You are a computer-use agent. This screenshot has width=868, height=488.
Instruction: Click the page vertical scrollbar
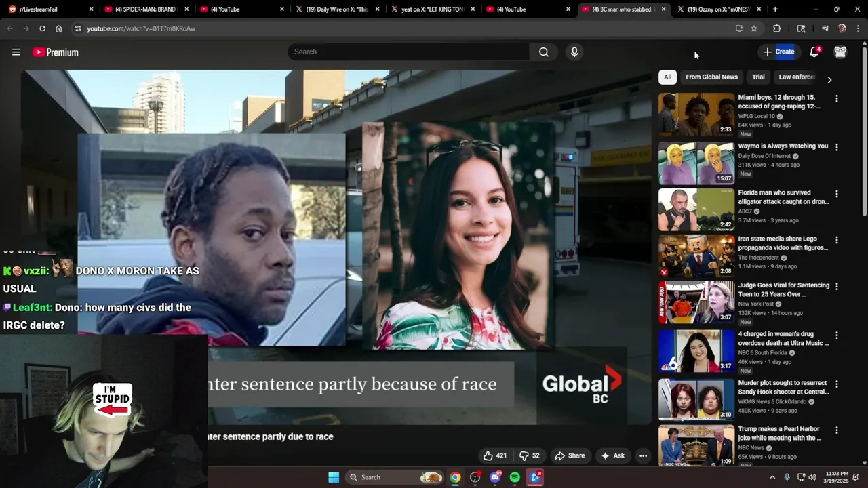point(864,132)
